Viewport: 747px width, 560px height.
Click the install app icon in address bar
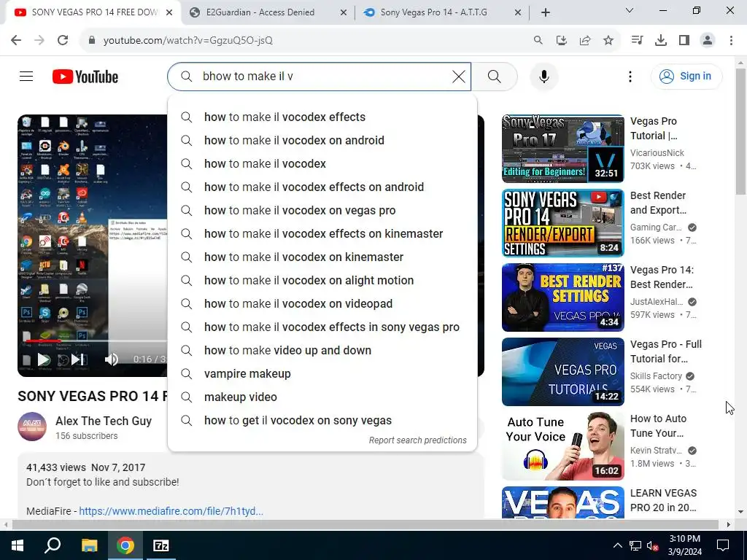pyautogui.click(x=561, y=41)
